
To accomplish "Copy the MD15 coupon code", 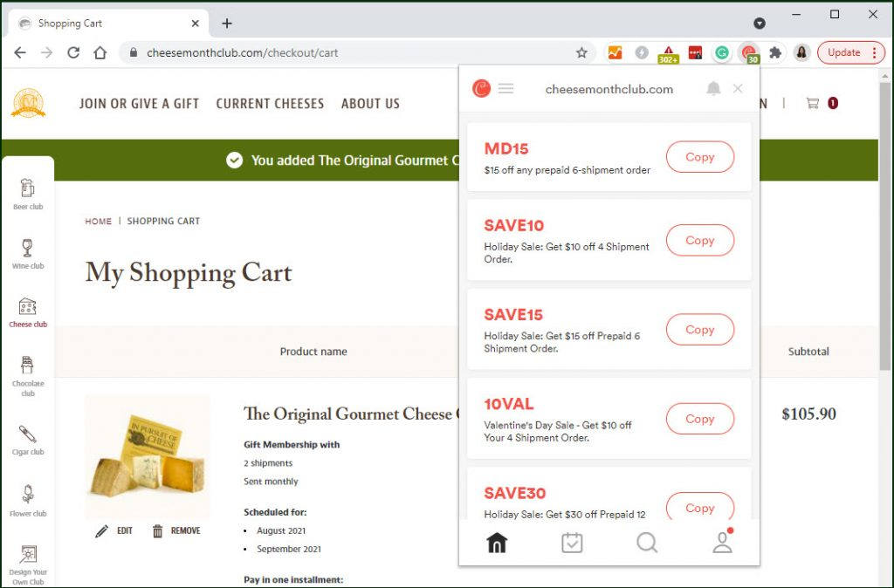I will tap(700, 157).
